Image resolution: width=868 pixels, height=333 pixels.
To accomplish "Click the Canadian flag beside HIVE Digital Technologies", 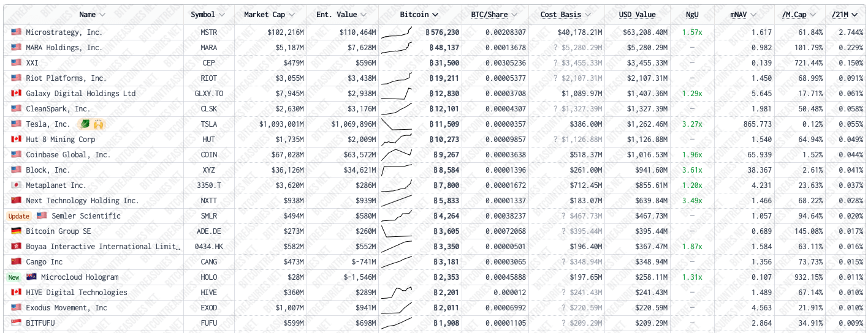I will pyautogui.click(x=16, y=293).
